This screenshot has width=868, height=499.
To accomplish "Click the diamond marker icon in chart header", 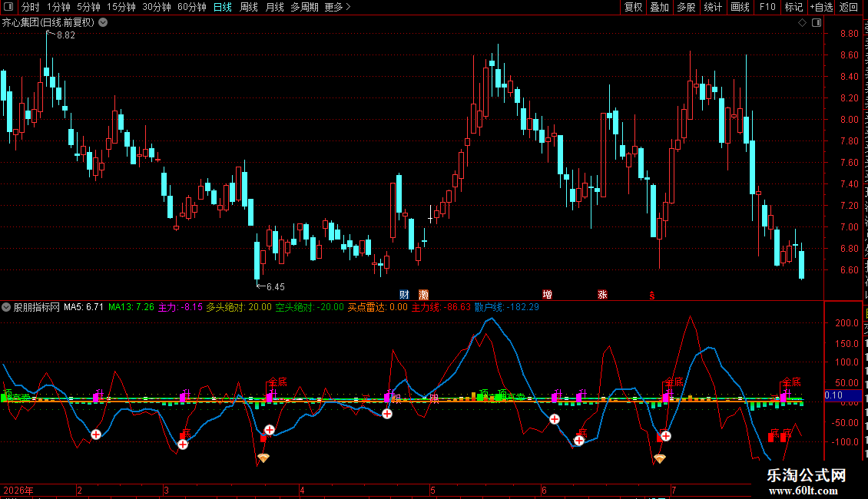I will click(802, 23).
